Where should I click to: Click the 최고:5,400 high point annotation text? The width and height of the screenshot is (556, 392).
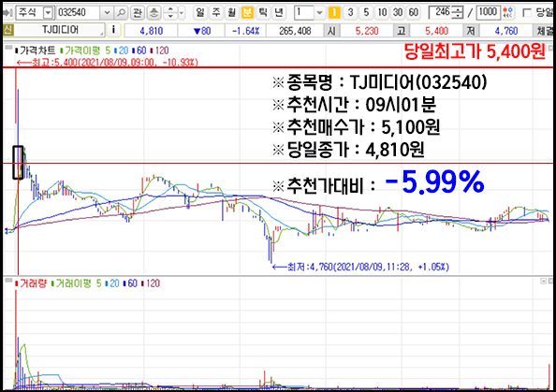click(108, 63)
